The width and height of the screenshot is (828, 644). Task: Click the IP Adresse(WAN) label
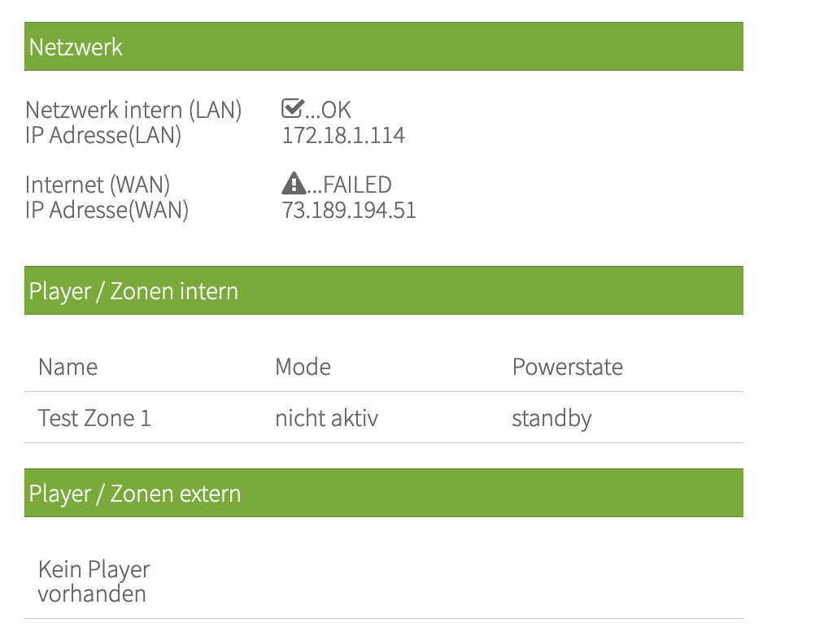point(107,211)
